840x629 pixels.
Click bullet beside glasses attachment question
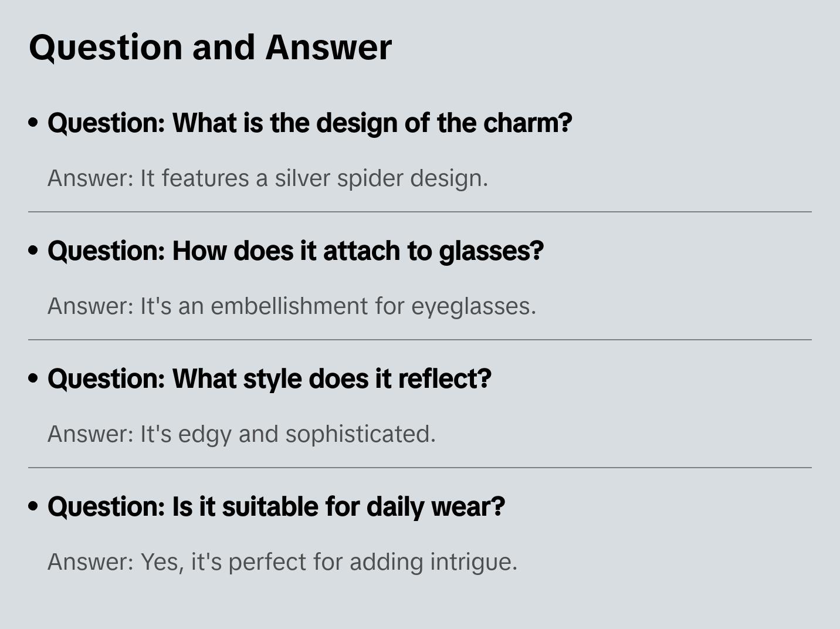33,251
